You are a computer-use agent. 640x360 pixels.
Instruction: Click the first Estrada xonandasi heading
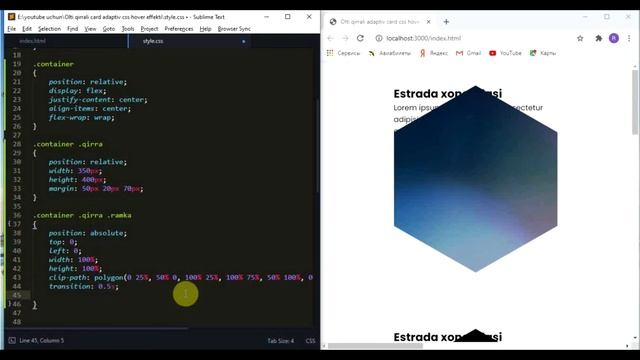coord(448,93)
